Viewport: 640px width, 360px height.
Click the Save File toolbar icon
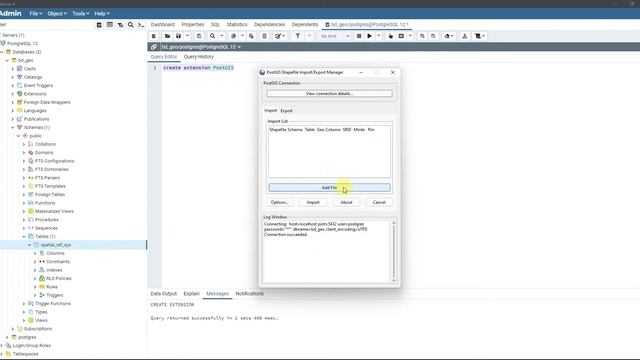pos(178,36)
